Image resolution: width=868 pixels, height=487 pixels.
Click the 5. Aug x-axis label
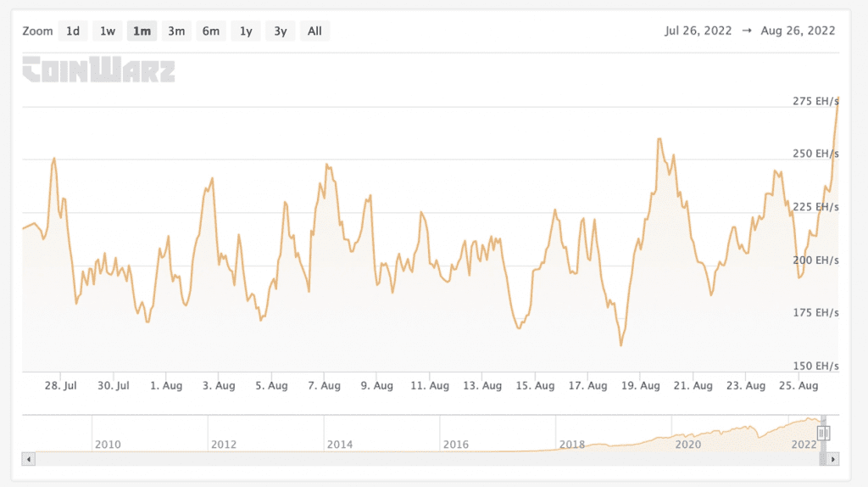(x=271, y=385)
